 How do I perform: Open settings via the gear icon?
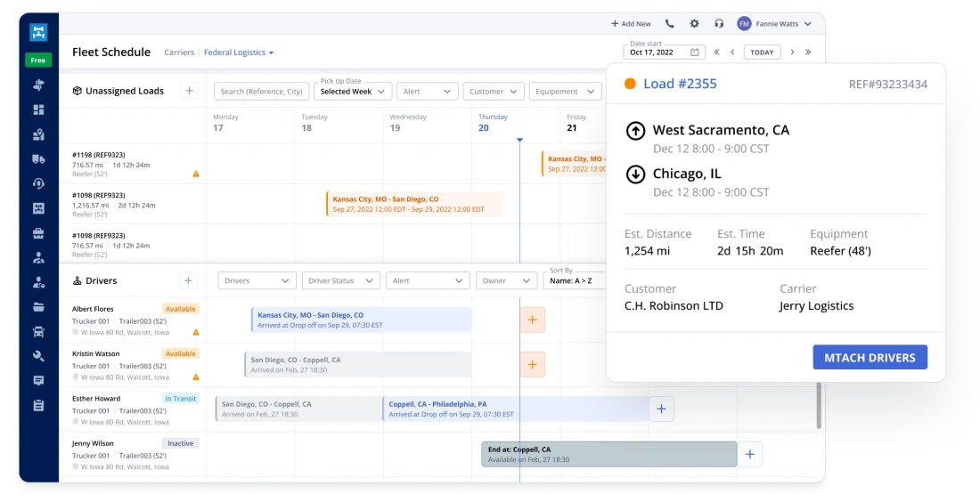[694, 24]
